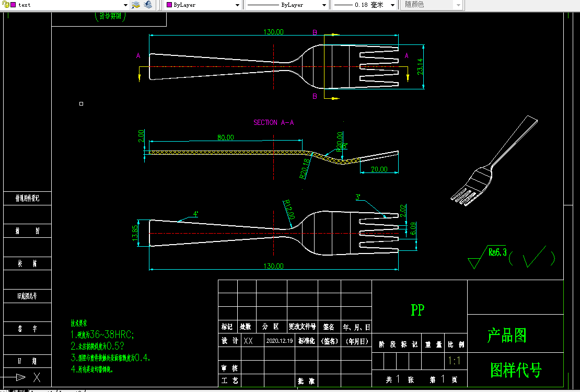Select the 2.02 tine dimension
Viewport: 580px width, 392px height.
click(403, 211)
